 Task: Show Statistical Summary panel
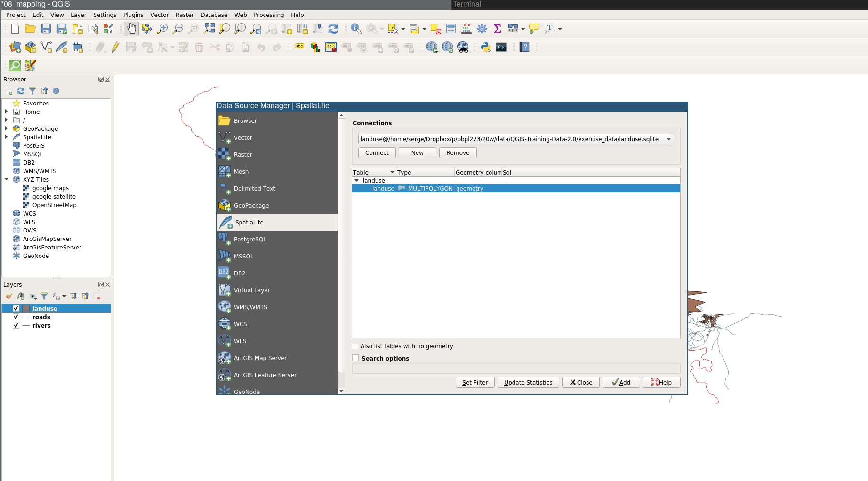tap(498, 29)
